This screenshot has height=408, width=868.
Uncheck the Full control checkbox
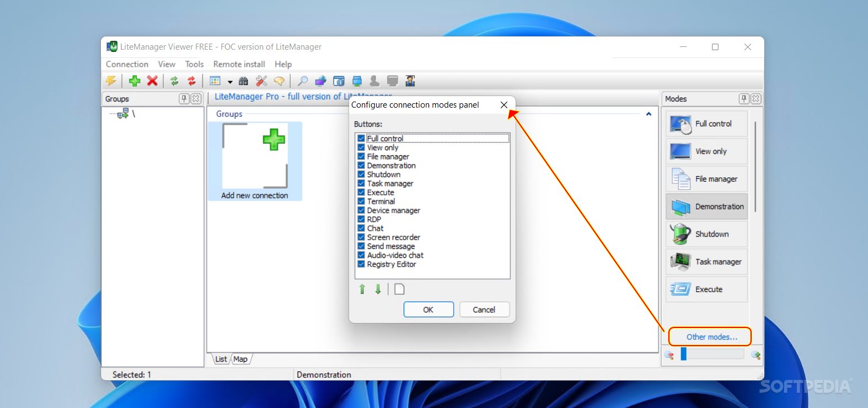coord(361,139)
